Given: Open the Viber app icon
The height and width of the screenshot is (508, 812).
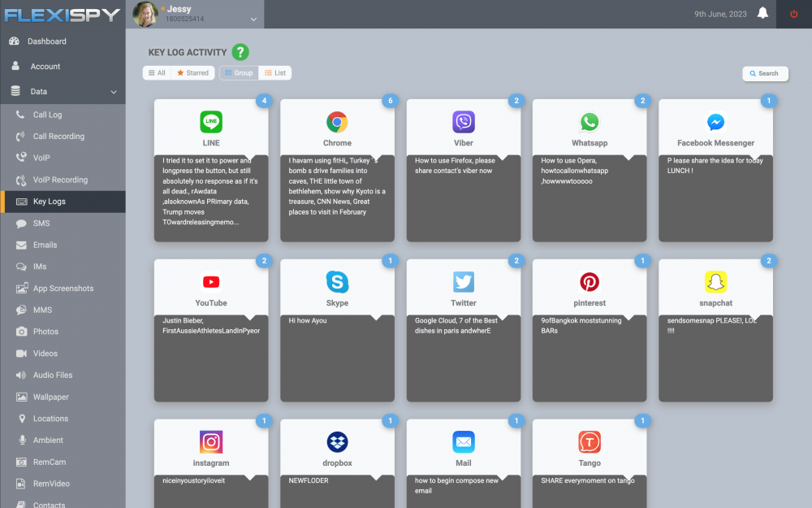Looking at the screenshot, I should 464,122.
